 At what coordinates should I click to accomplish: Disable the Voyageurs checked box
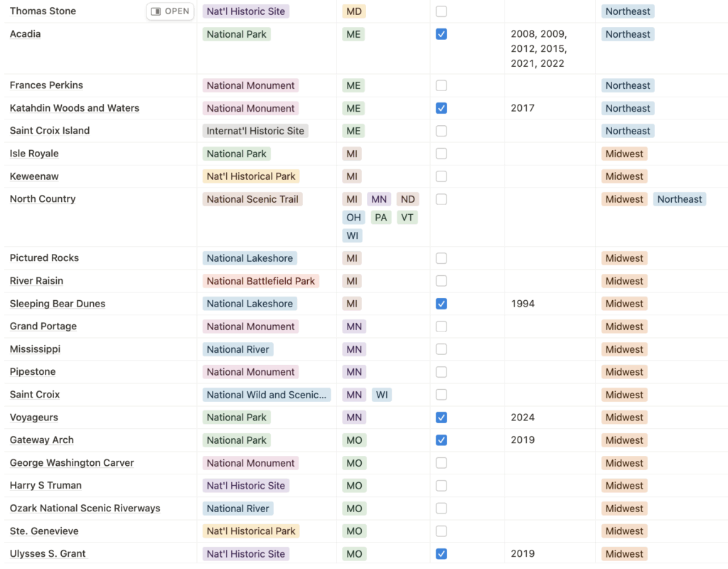441,417
